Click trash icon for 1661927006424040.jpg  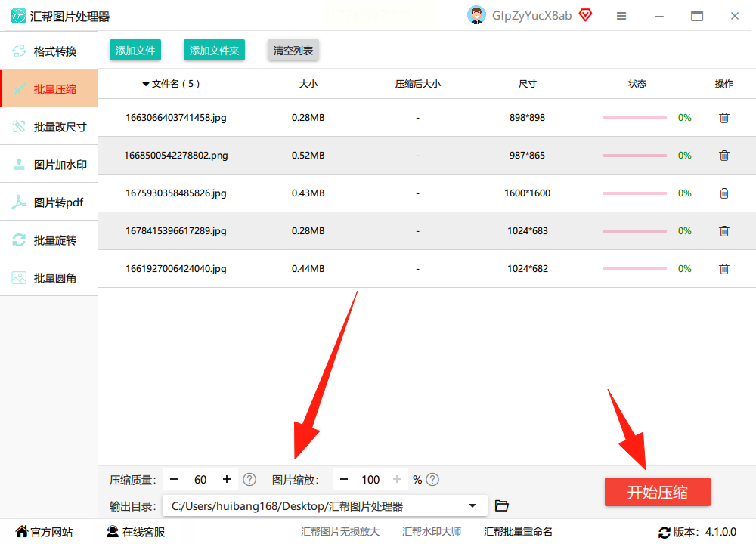click(723, 269)
